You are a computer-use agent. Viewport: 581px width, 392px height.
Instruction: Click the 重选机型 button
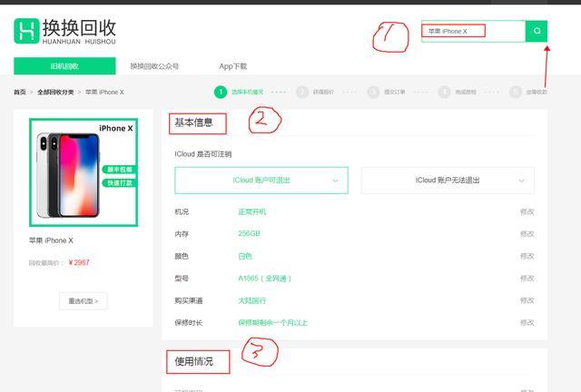click(x=84, y=301)
